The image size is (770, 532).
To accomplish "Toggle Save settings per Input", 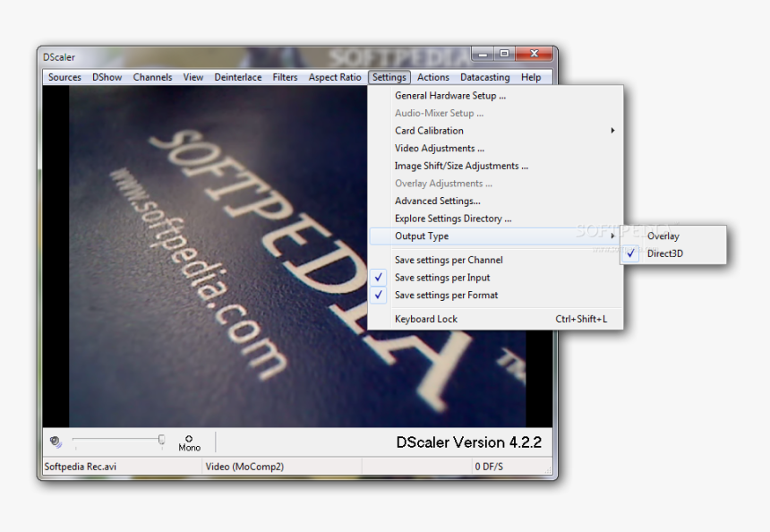I will point(495,278).
